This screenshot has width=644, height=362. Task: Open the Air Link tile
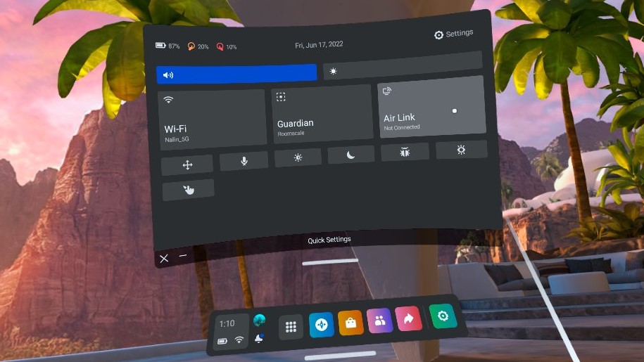click(x=431, y=107)
